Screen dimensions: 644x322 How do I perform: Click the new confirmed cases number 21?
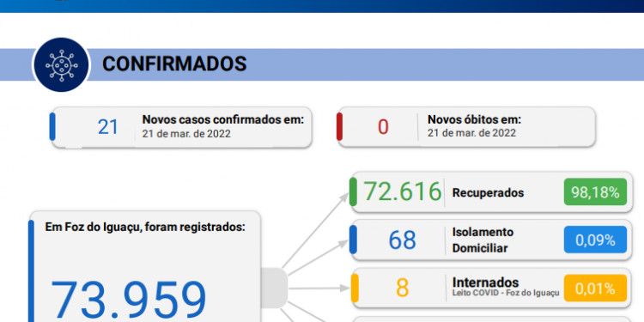(108, 127)
